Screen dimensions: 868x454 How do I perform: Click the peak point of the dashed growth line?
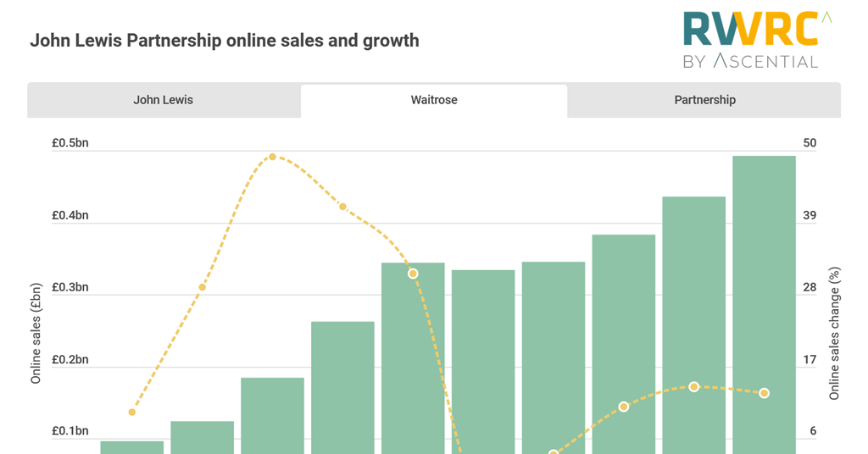[x=272, y=157]
